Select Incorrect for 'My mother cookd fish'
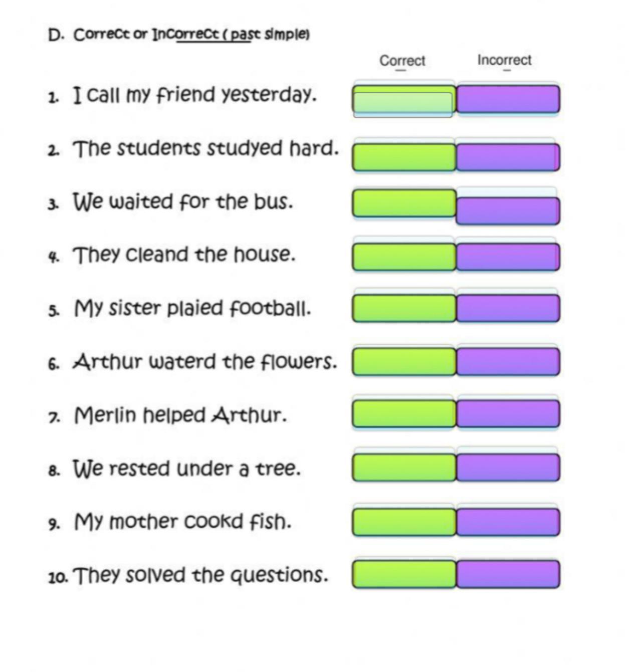The image size is (634, 672). tap(508, 522)
